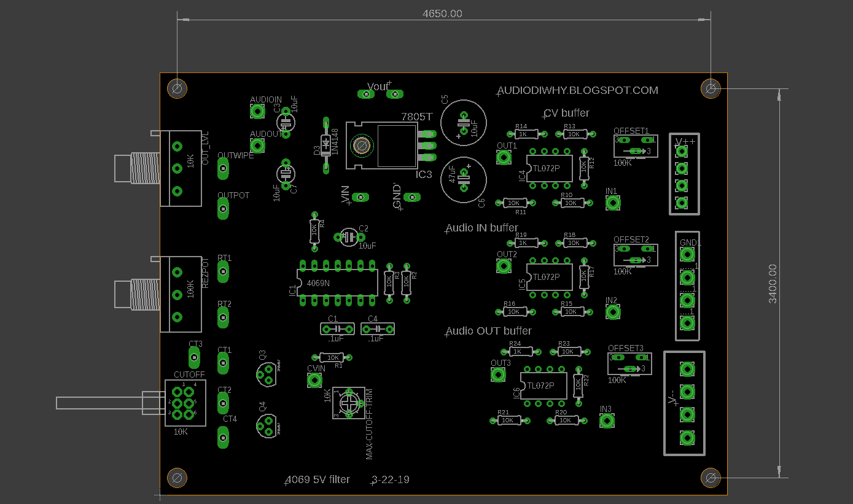Screen dimensions: 853x504
Task: Click the C5 10uF capacitor
Action: click(464, 123)
